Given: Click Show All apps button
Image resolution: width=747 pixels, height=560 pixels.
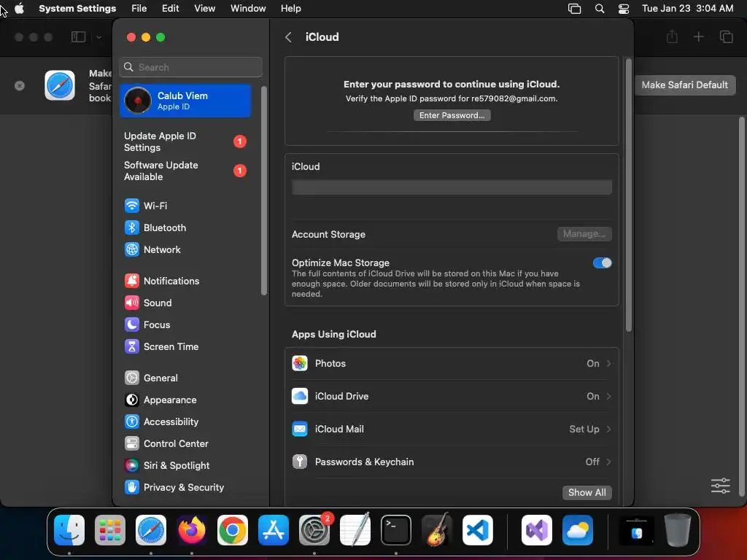Looking at the screenshot, I should (x=587, y=492).
